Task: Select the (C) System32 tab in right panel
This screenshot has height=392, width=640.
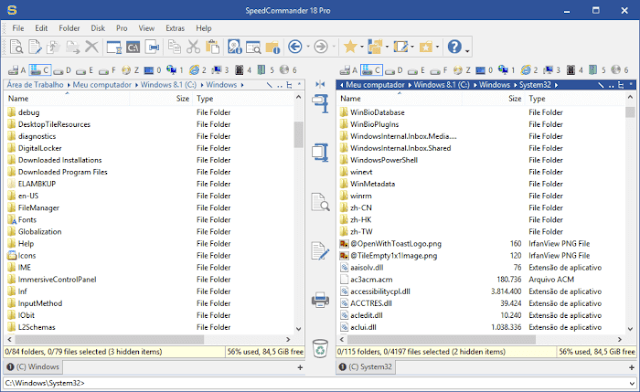Action: (366, 367)
